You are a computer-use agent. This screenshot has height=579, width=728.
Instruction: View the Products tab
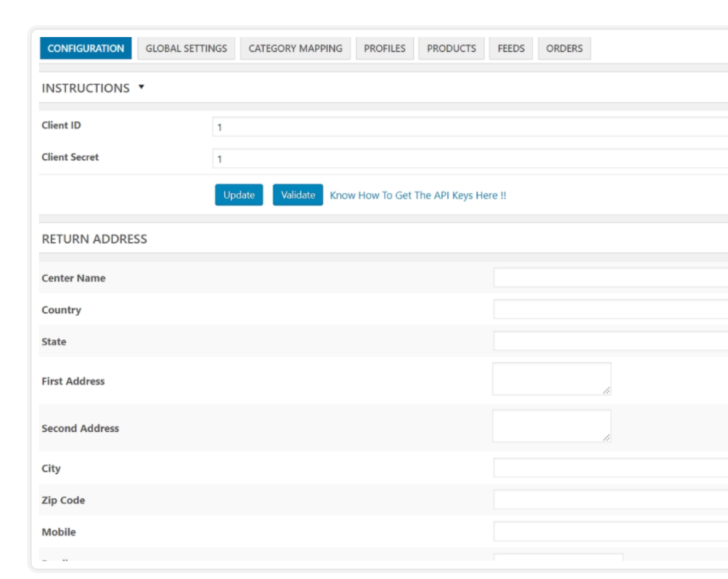(451, 48)
